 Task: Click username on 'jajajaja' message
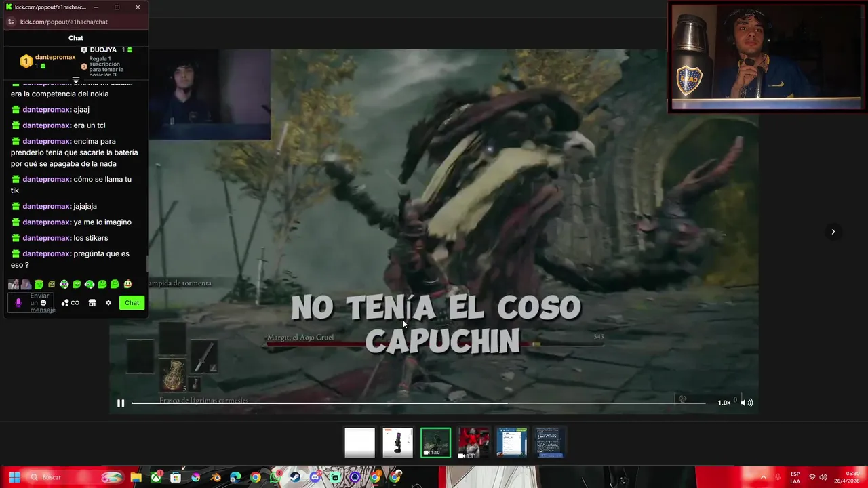46,206
